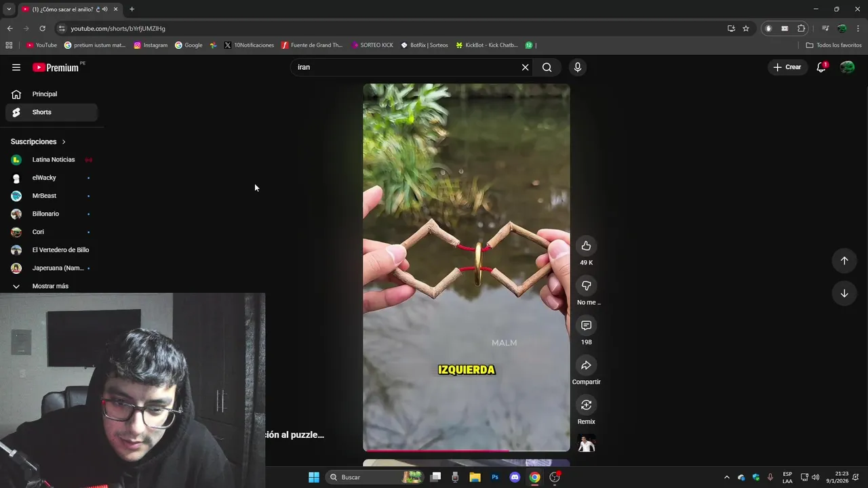The width and height of the screenshot is (868, 488).
Task: Open Chrome profile avatar
Action: pos(842,28)
